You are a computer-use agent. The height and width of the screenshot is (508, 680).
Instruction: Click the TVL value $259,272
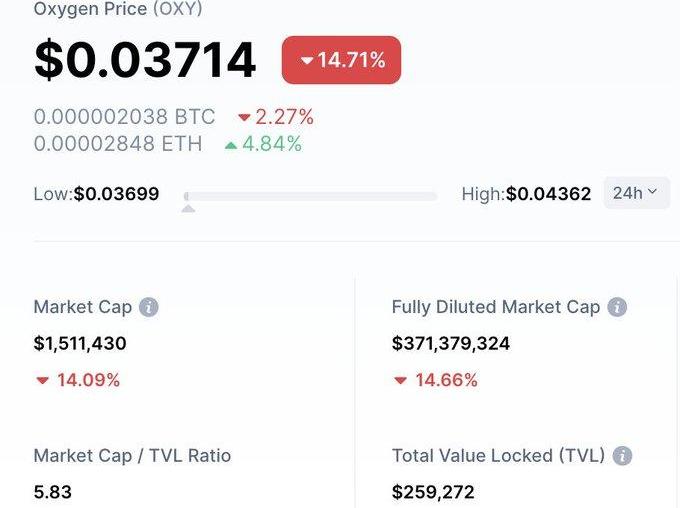pyautogui.click(x=433, y=492)
